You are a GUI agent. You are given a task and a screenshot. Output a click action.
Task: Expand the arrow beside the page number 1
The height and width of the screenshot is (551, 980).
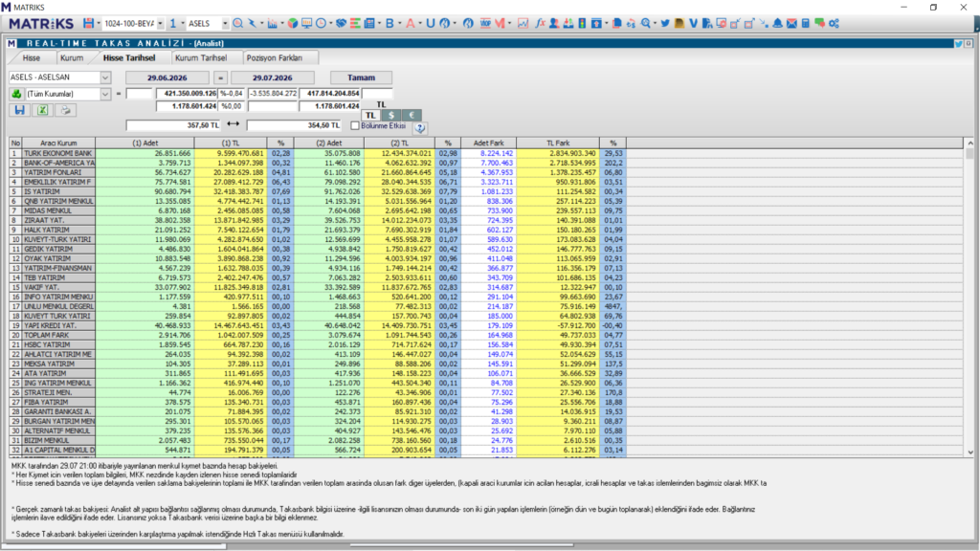click(182, 24)
